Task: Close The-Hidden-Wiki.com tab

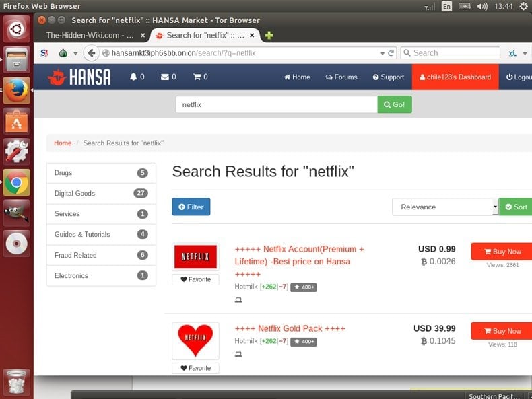Action: click(x=143, y=35)
